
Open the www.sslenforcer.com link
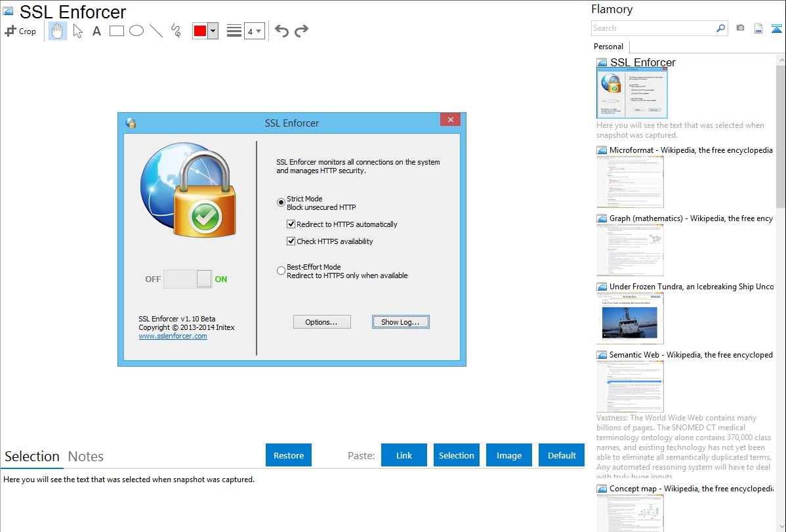(173, 336)
